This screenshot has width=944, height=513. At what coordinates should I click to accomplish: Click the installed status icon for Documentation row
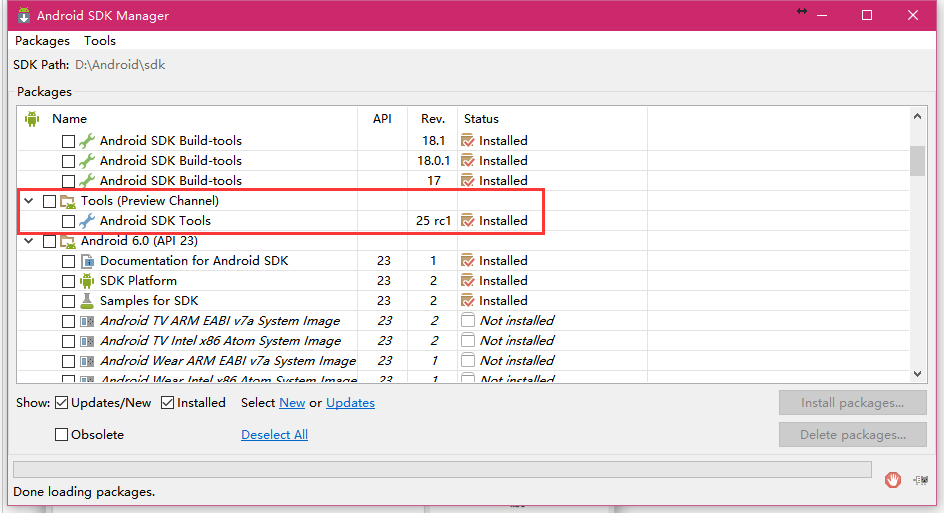(x=467, y=261)
